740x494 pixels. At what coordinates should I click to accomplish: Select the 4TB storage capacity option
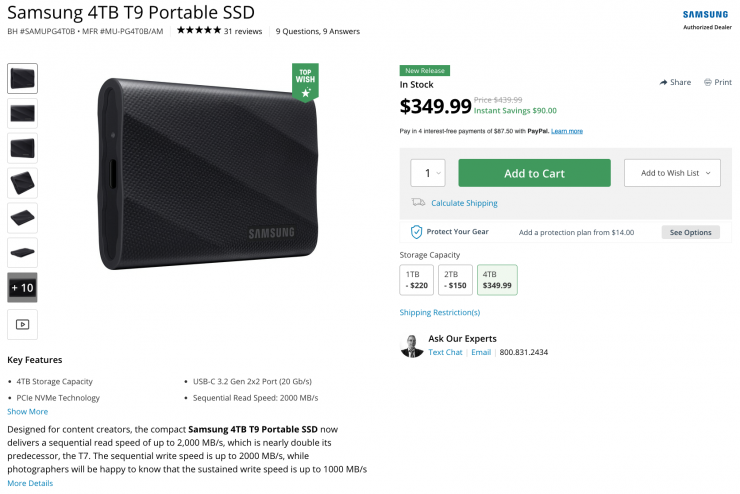pos(496,279)
